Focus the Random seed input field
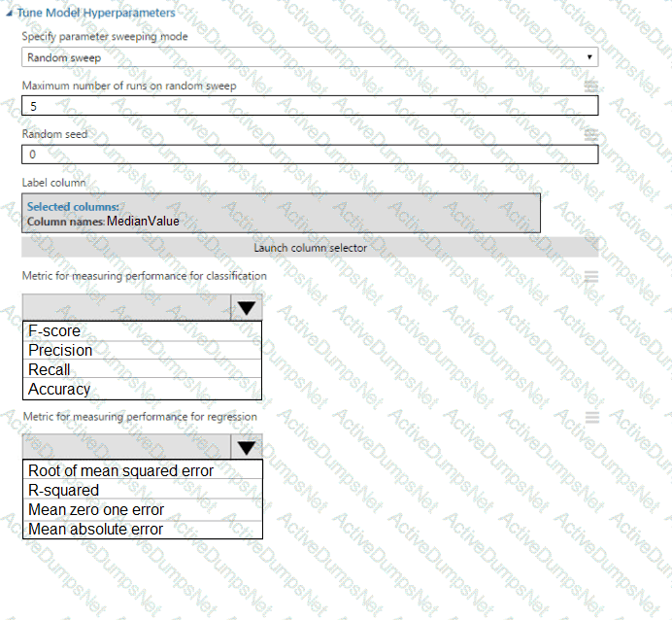 pyautogui.click(x=310, y=154)
